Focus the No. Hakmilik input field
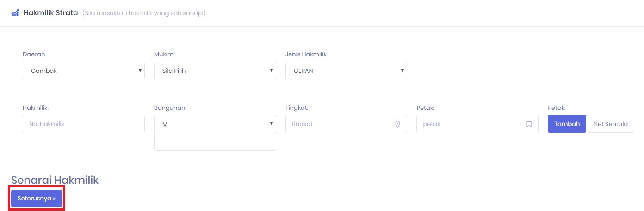 point(84,124)
